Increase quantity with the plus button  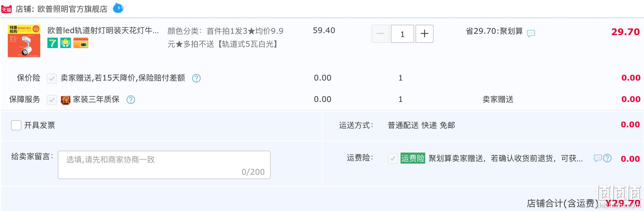(425, 34)
